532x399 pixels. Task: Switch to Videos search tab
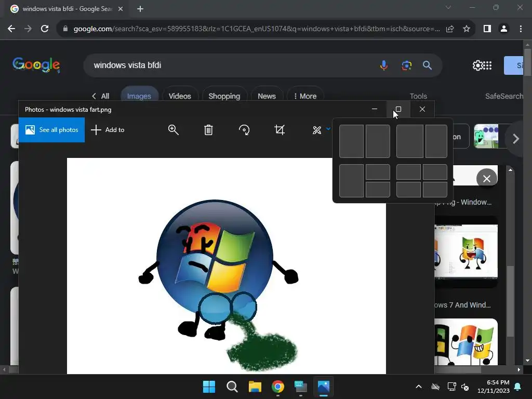[x=180, y=96]
